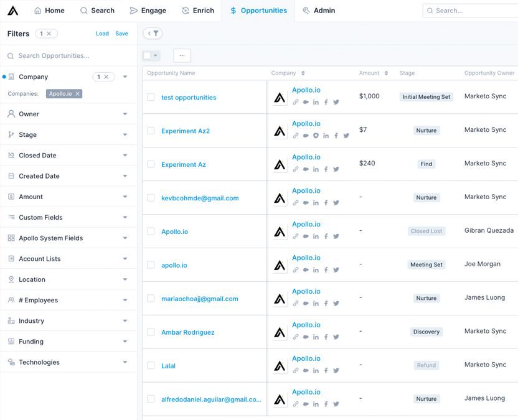Image resolution: width=518 pixels, height=420 pixels.
Task: Click the Apollo logo in the top bar
Action: (x=12, y=11)
